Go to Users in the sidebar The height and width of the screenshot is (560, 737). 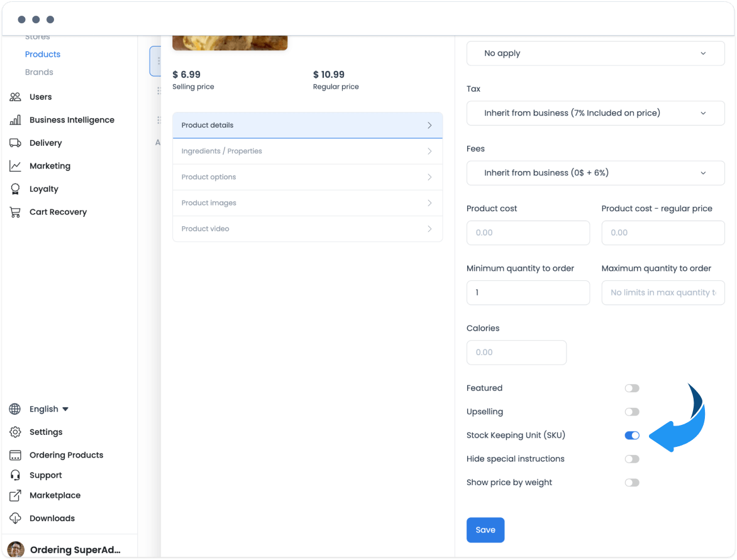40,97
